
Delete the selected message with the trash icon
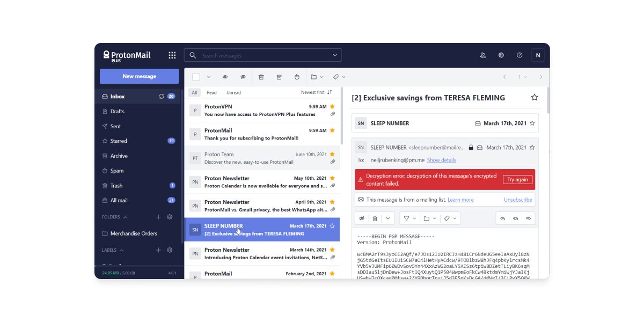[x=261, y=77]
